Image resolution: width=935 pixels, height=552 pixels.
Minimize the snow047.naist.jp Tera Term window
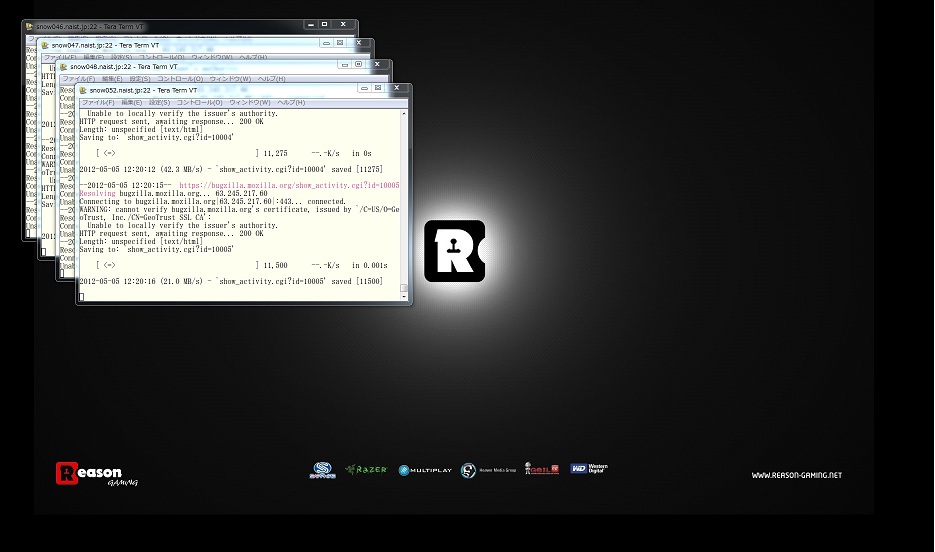pos(326,43)
